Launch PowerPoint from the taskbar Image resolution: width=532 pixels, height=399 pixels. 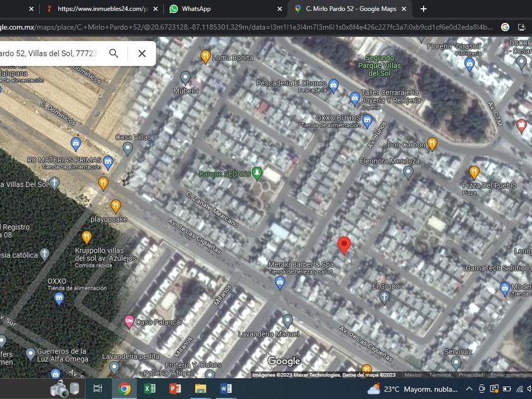tap(175, 388)
